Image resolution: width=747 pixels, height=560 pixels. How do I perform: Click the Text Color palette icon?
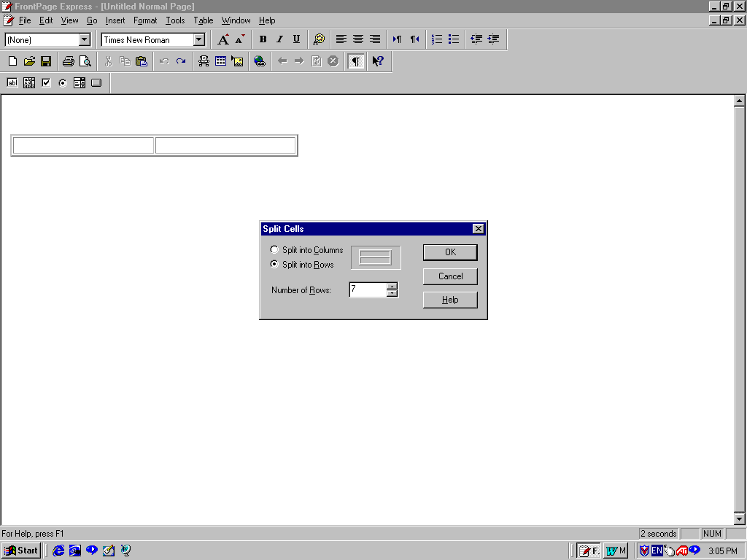point(319,39)
